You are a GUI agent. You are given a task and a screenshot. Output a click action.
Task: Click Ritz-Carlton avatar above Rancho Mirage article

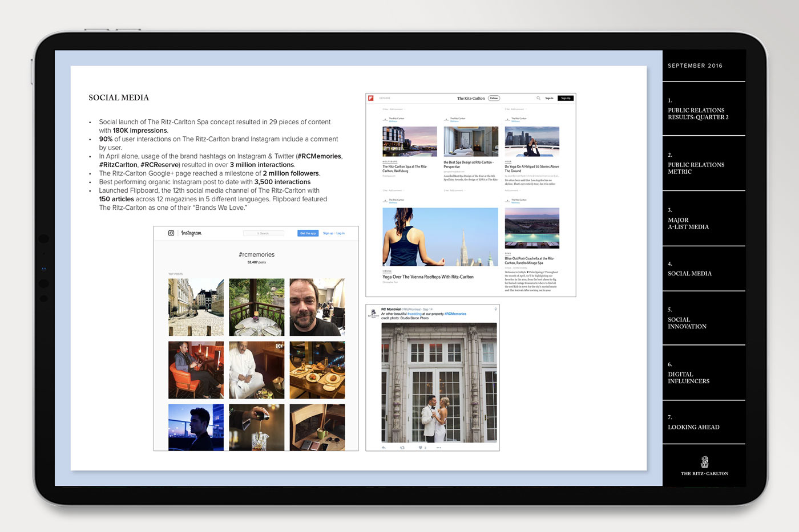coord(507,201)
